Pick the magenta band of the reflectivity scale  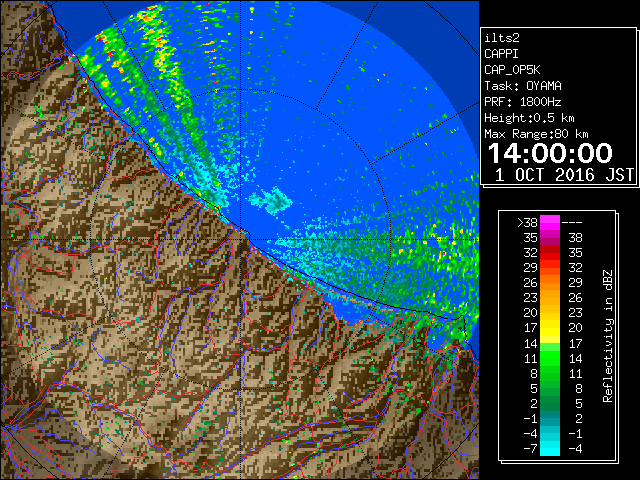[550, 223]
